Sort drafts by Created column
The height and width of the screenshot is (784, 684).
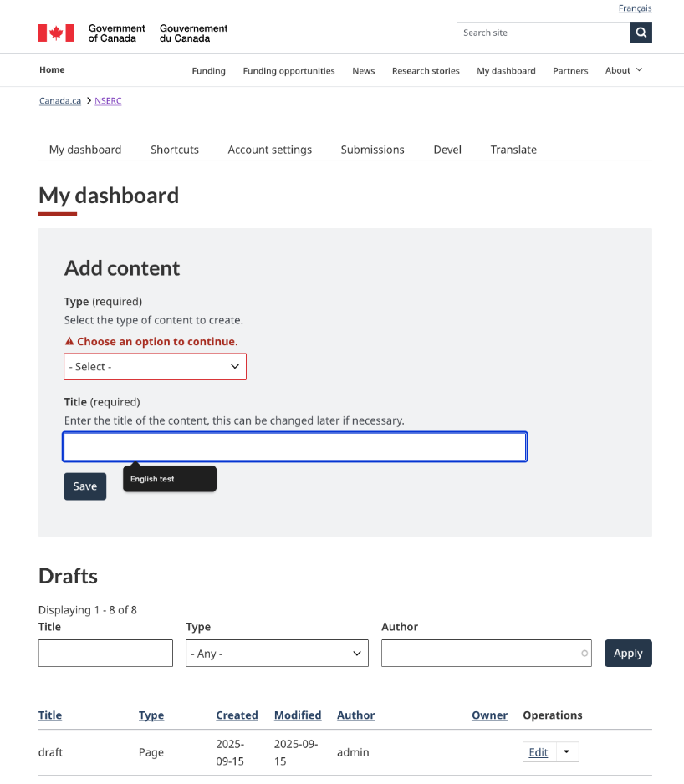[x=237, y=715]
